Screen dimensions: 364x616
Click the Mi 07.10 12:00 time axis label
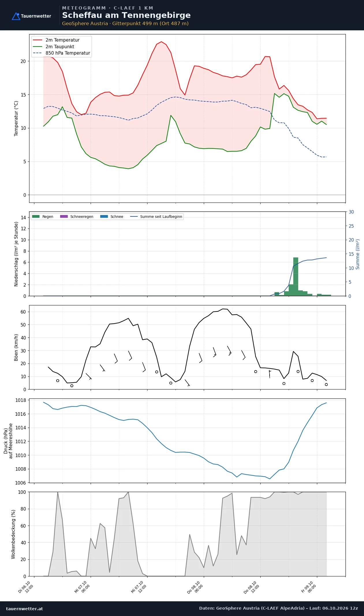(x=139, y=587)
